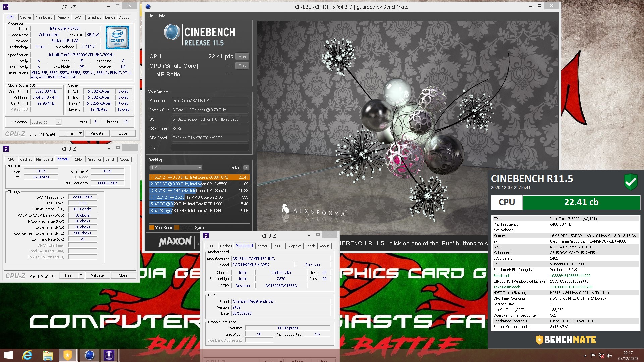Click the volume icon in the system tray
This screenshot has width=644, height=362.
click(x=609, y=355)
